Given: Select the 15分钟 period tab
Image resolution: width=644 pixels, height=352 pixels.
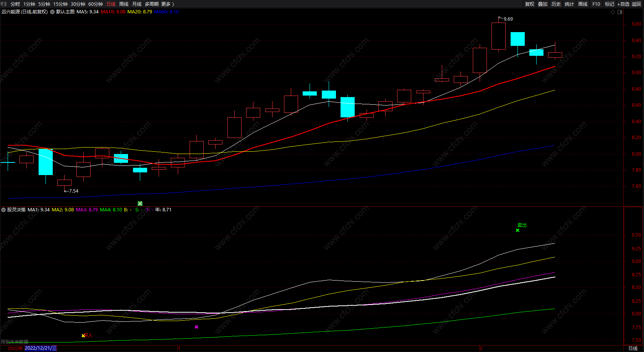Looking at the screenshot, I should 60,4.
